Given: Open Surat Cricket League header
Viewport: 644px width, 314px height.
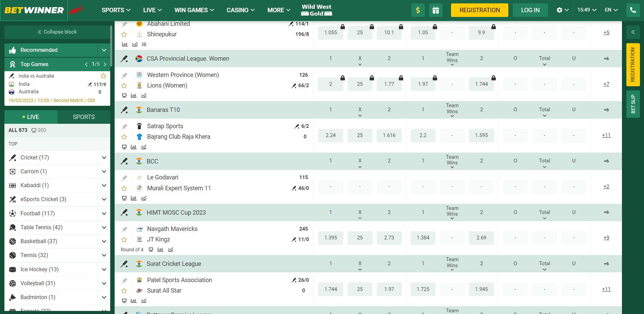Looking at the screenshot, I should (174, 264).
